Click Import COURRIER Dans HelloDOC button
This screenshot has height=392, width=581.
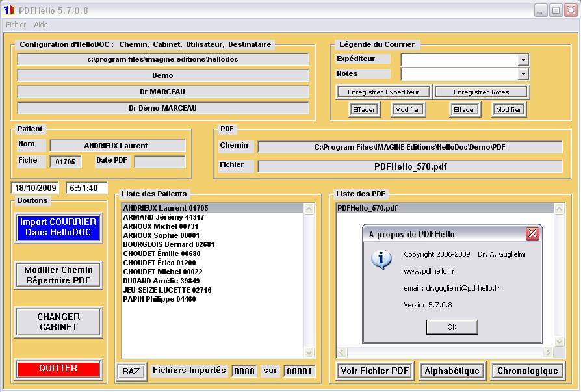58,227
